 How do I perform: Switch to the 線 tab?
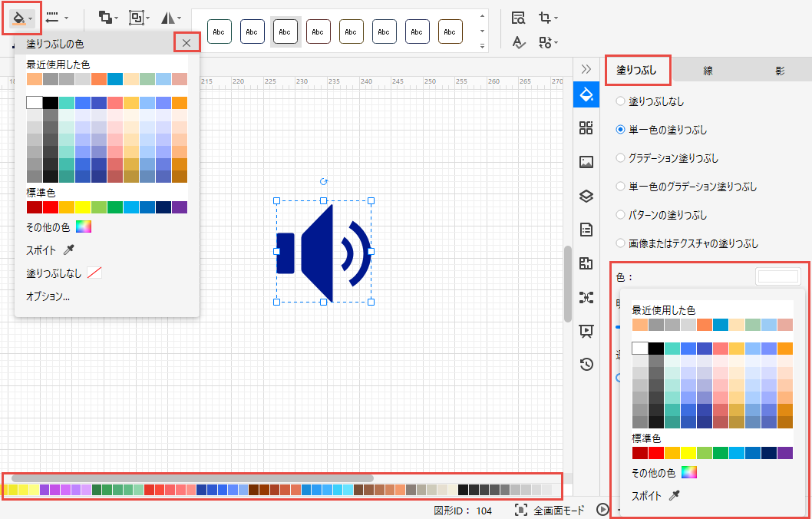point(708,71)
